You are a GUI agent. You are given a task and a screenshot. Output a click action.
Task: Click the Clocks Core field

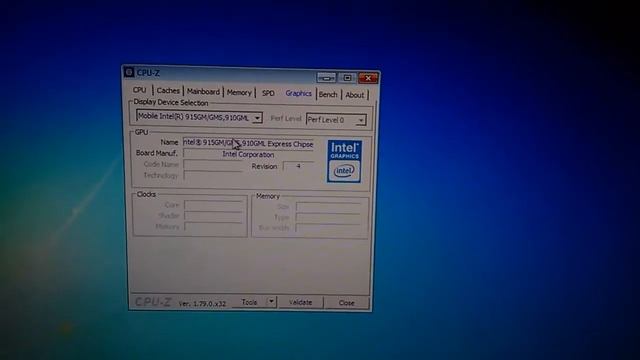[213, 205]
